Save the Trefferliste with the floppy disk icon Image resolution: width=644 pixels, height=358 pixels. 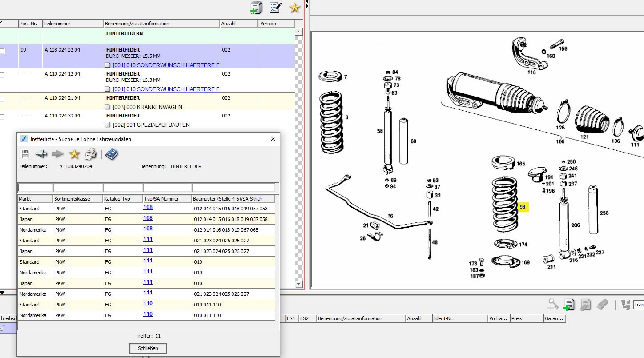click(x=25, y=154)
